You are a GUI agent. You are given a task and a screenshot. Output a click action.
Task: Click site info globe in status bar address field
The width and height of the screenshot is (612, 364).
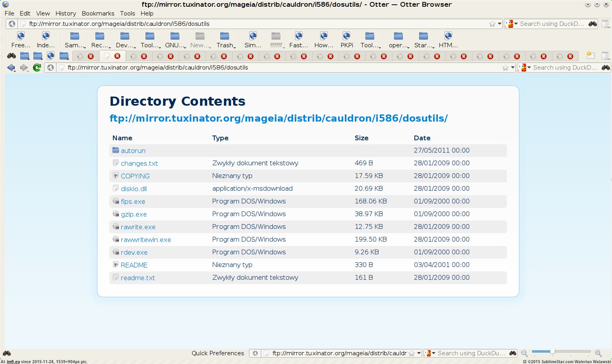(256, 353)
